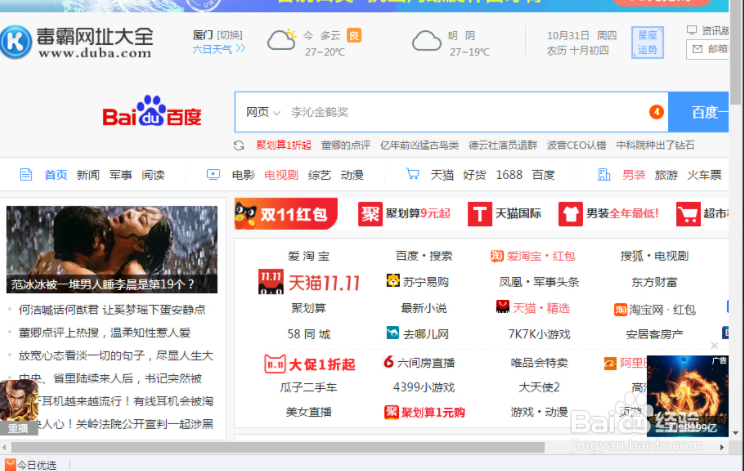Open the 唯品会特卖 link
This screenshot has height=471, width=744.
click(x=539, y=363)
